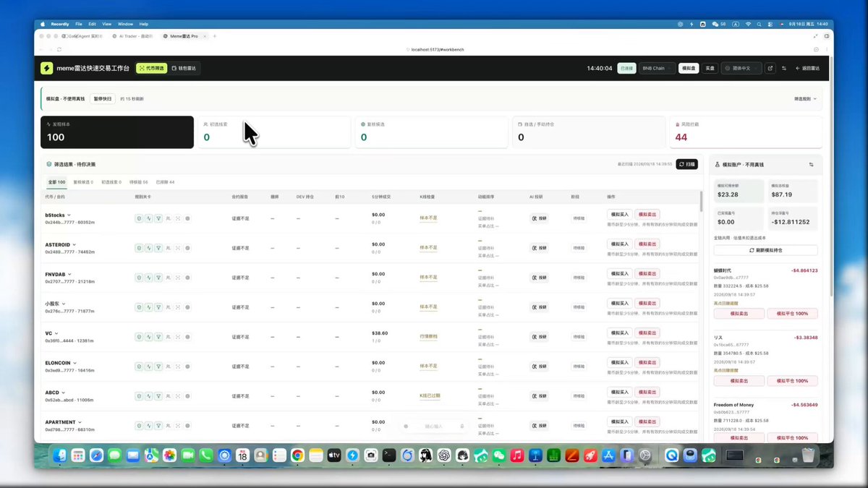Click the 暂停快扫 pause scan button

pos(103,98)
